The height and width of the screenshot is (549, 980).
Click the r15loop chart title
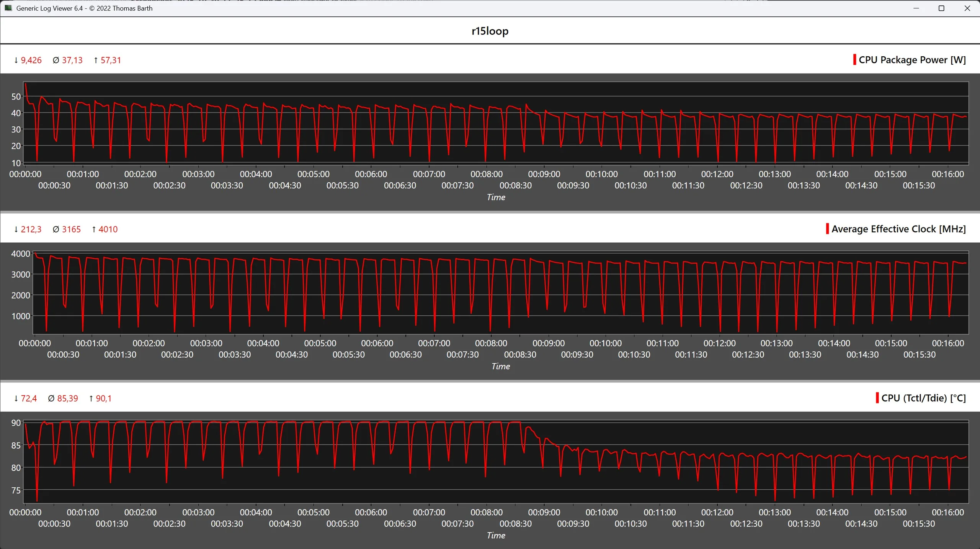(490, 31)
